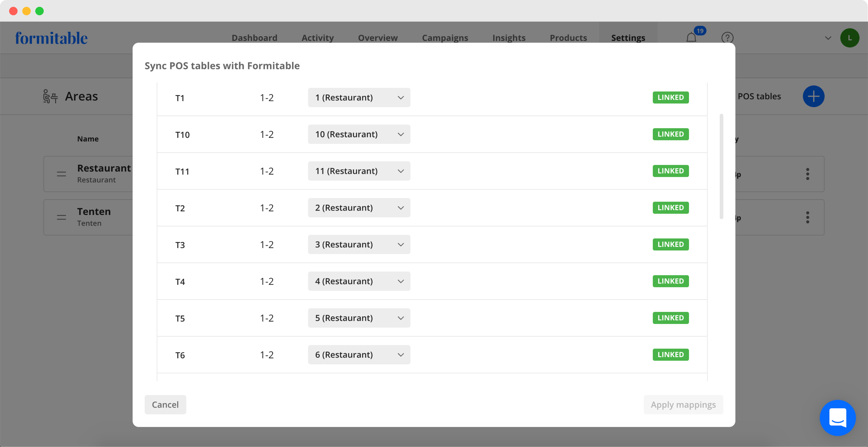Click the Cancel button
The image size is (868, 447).
tap(165, 404)
